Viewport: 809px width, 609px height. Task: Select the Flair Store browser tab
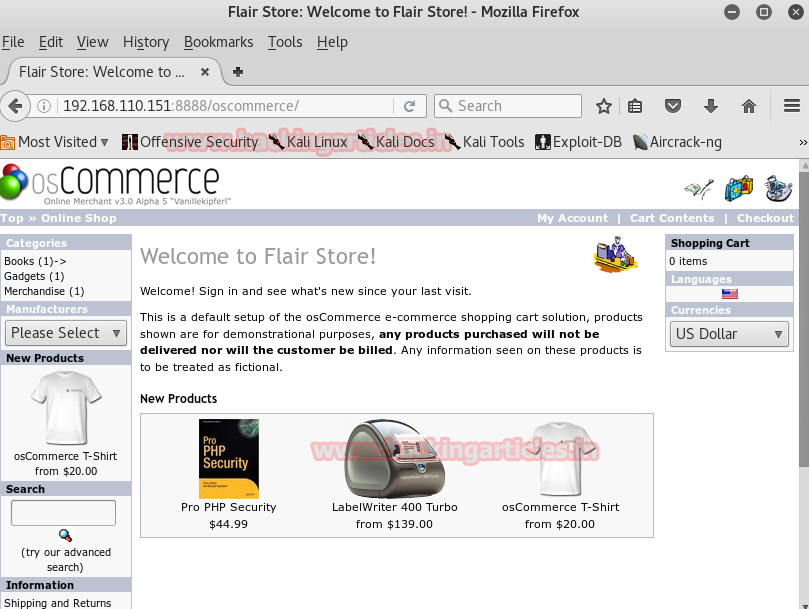(111, 72)
